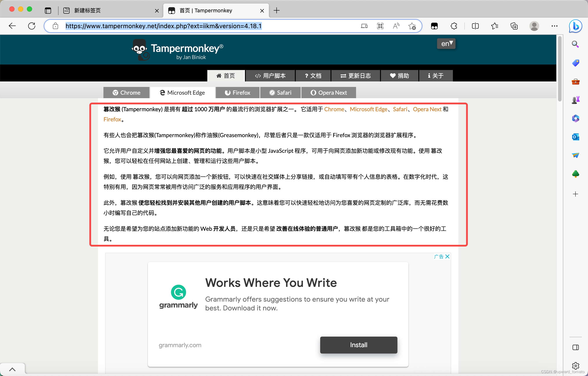588x376 pixels.
Task: Follow the orange Chrome link in text
Action: coord(334,109)
